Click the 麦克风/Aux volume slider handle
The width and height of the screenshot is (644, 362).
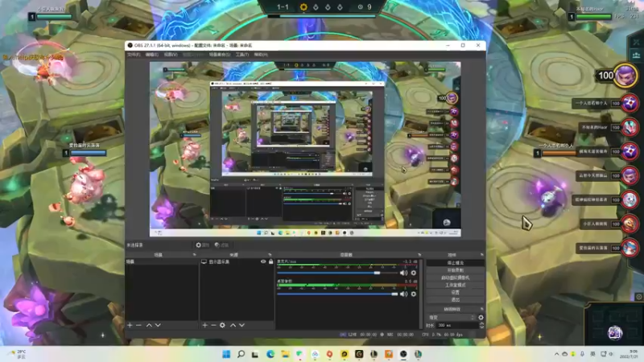[377, 273]
